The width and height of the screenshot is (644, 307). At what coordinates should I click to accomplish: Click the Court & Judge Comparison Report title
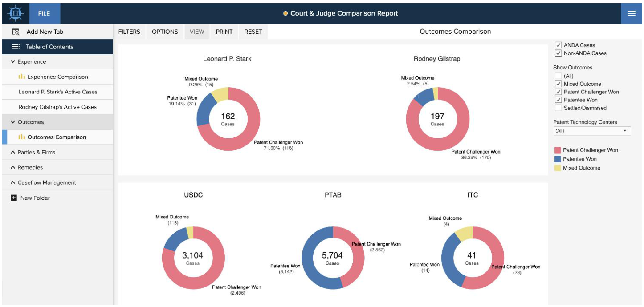coord(344,13)
